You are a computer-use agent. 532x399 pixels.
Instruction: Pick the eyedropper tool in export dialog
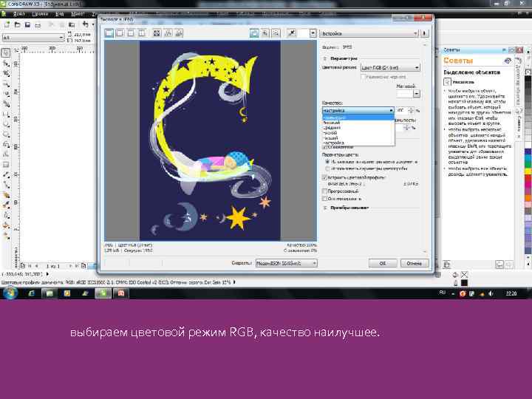pyautogui.click(x=291, y=33)
